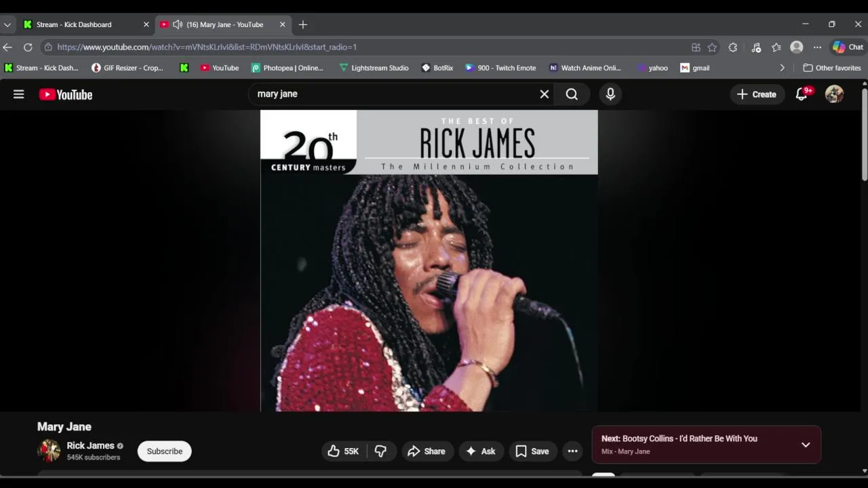Open browser settings and more menu
This screenshot has width=868, height=488.
point(817,47)
